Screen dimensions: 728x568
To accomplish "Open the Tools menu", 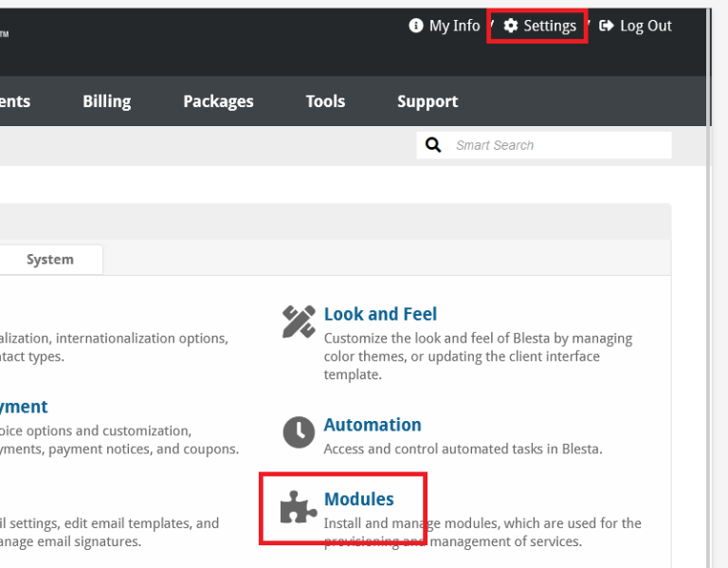I will [x=325, y=101].
